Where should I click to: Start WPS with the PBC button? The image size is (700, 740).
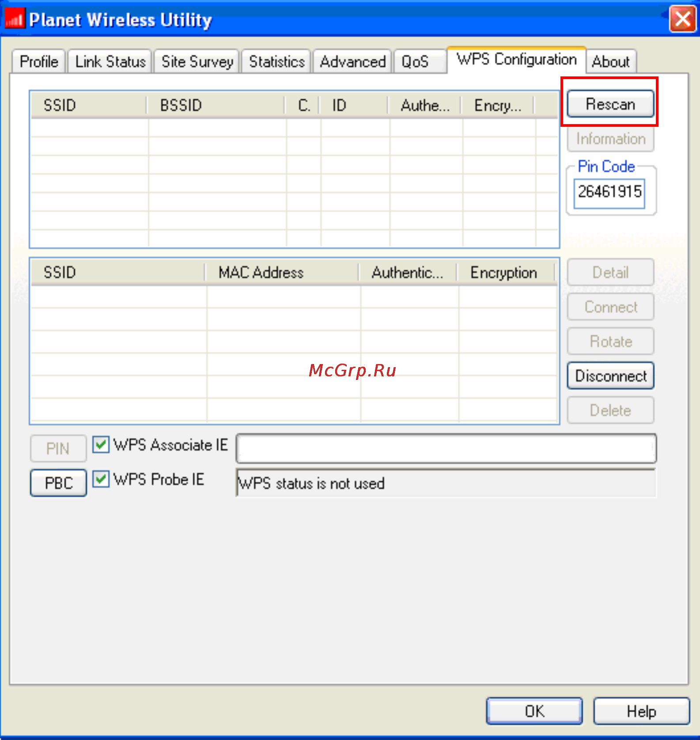(58, 483)
